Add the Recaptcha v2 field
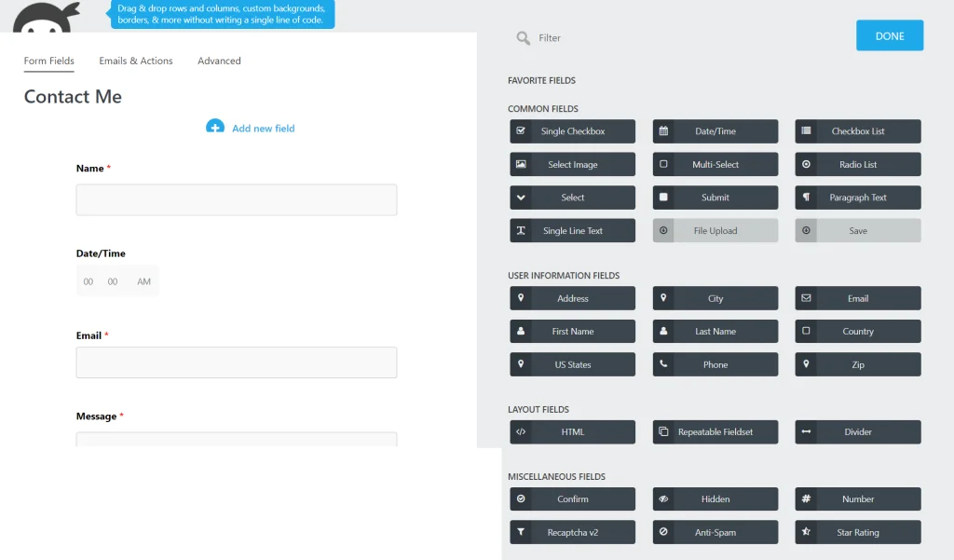954x560 pixels. [x=572, y=532]
